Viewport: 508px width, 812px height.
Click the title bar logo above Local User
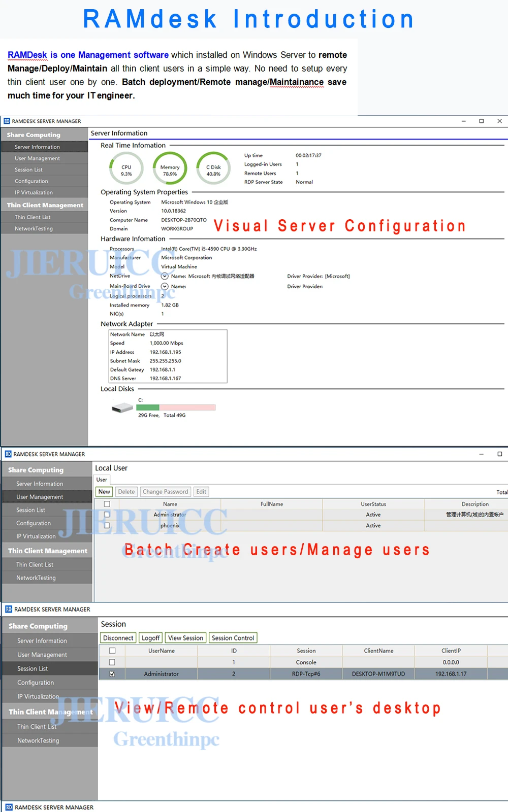8,454
